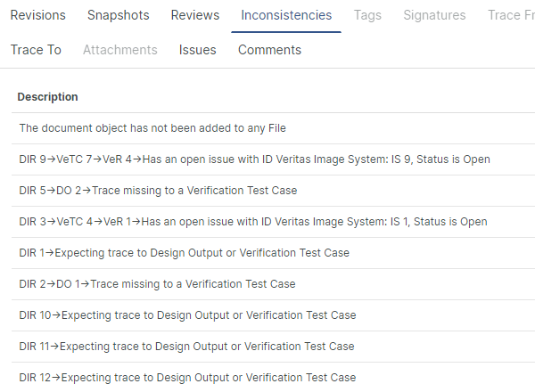Click the DIR 5 trace missing row
Viewport: 535px width, 392px height.
tap(158, 191)
